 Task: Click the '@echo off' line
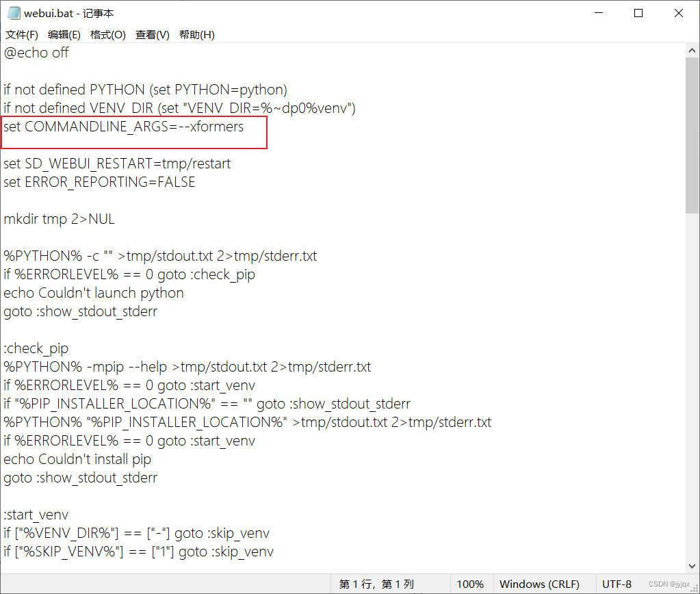(x=36, y=53)
